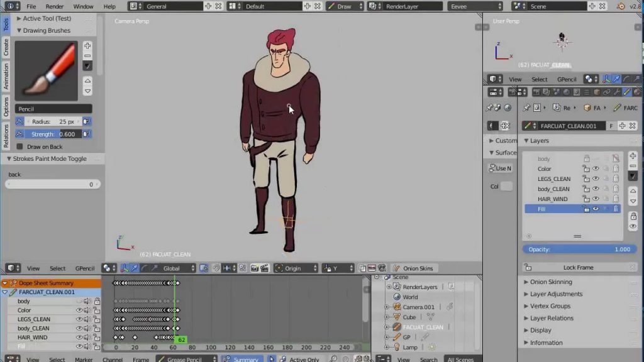Image resolution: width=644 pixels, height=362 pixels.
Task: Select the Lamp object in the Outliner
Action: pyautogui.click(x=410, y=347)
